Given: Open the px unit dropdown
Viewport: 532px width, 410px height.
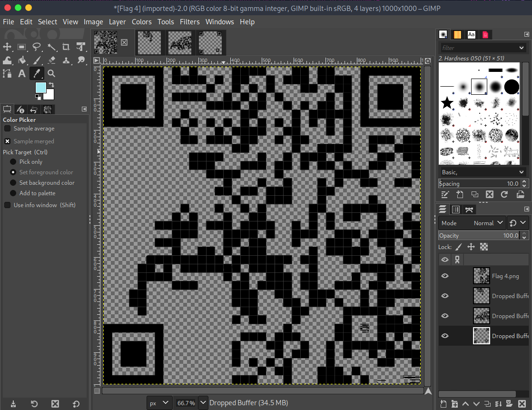Looking at the screenshot, I should pos(159,403).
